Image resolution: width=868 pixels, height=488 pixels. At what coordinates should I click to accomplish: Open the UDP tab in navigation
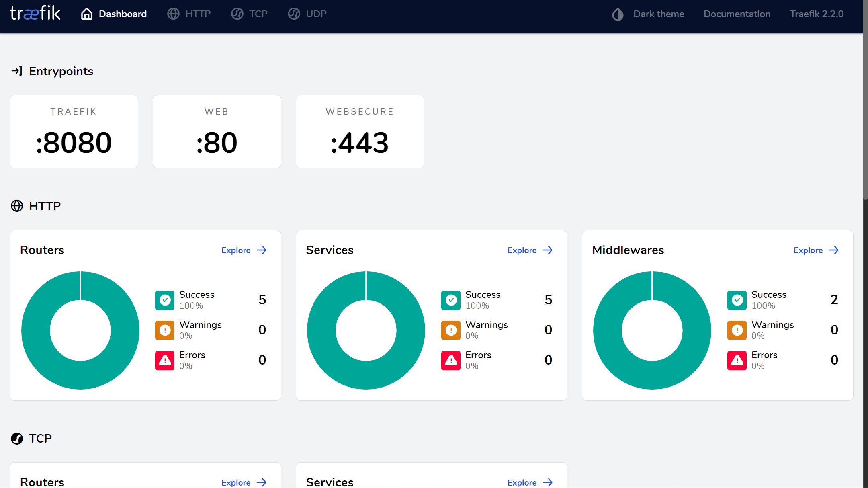click(316, 14)
